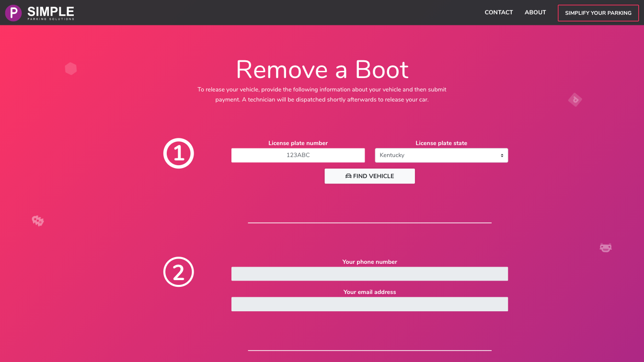
Task: Click the License plate state label
Action: pos(441,143)
